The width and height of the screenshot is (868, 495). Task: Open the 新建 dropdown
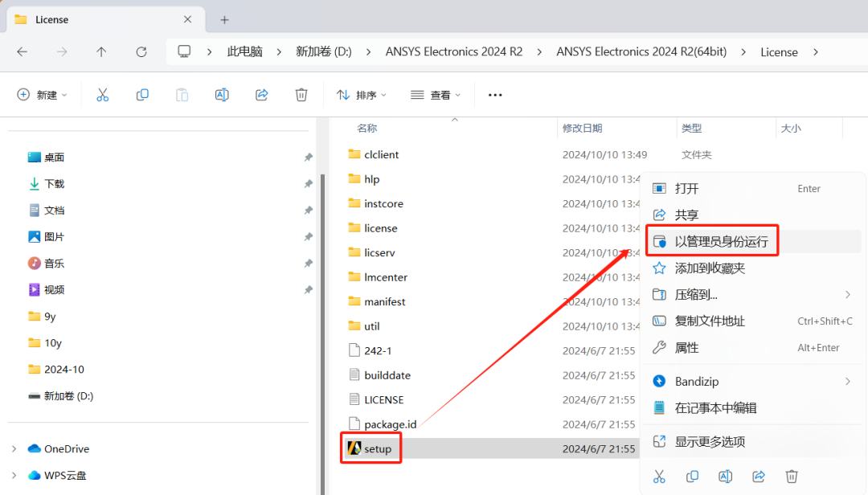tap(42, 96)
